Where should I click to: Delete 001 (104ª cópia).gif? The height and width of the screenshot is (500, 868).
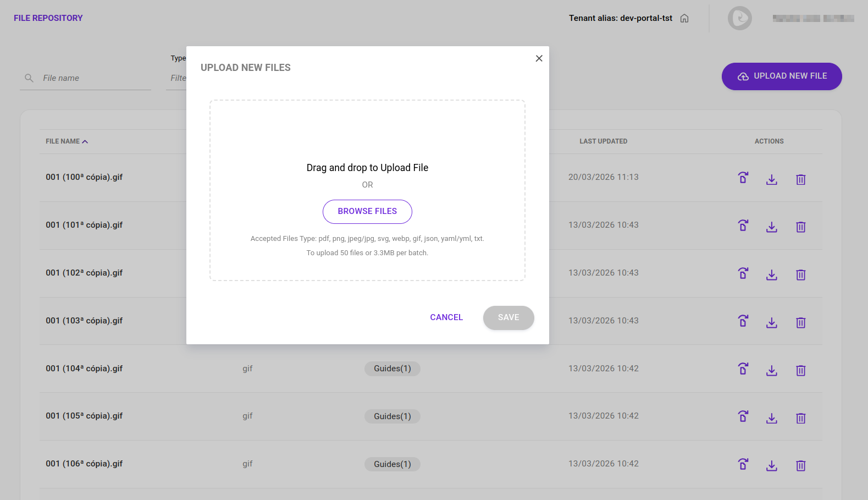coord(801,370)
